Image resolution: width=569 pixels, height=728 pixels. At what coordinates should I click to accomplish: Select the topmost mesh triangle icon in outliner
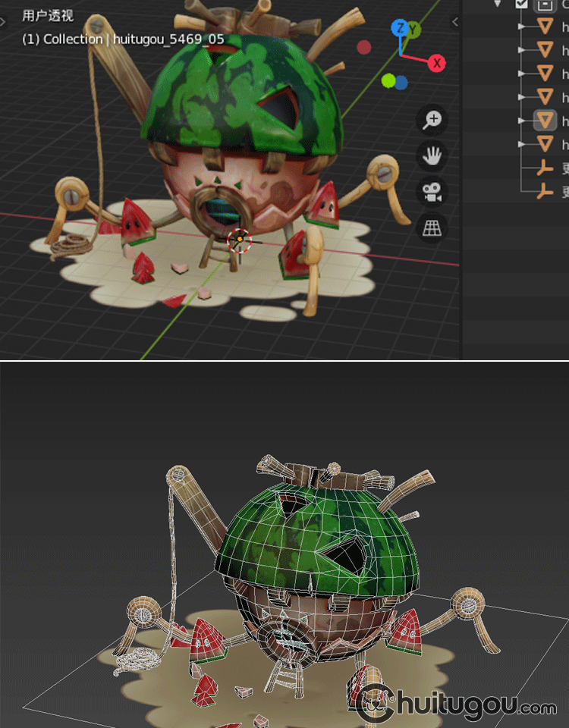tap(545, 26)
